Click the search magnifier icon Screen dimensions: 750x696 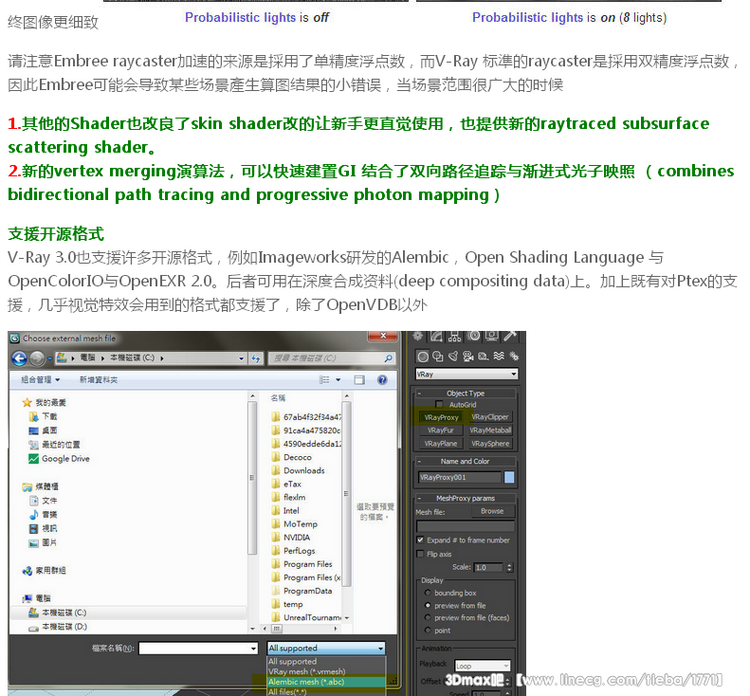(x=388, y=358)
